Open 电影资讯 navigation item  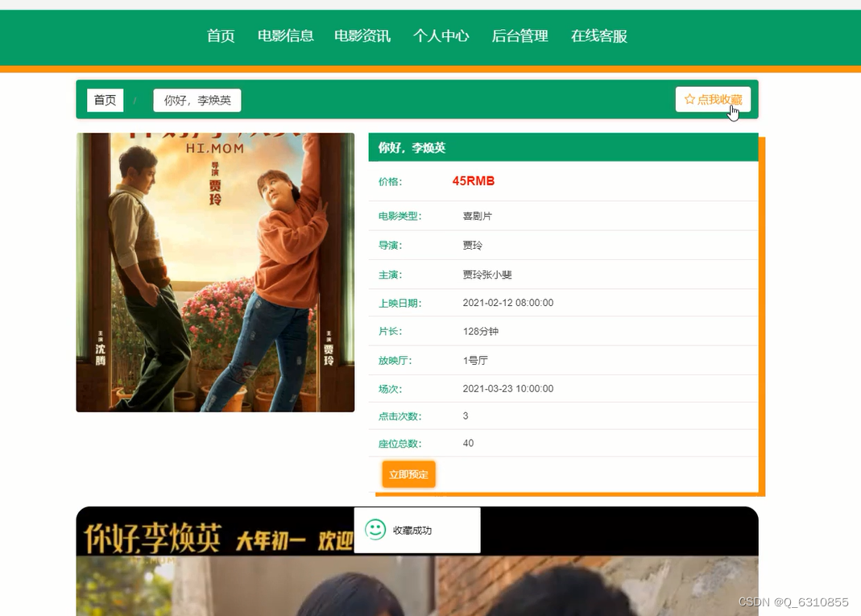(x=362, y=36)
